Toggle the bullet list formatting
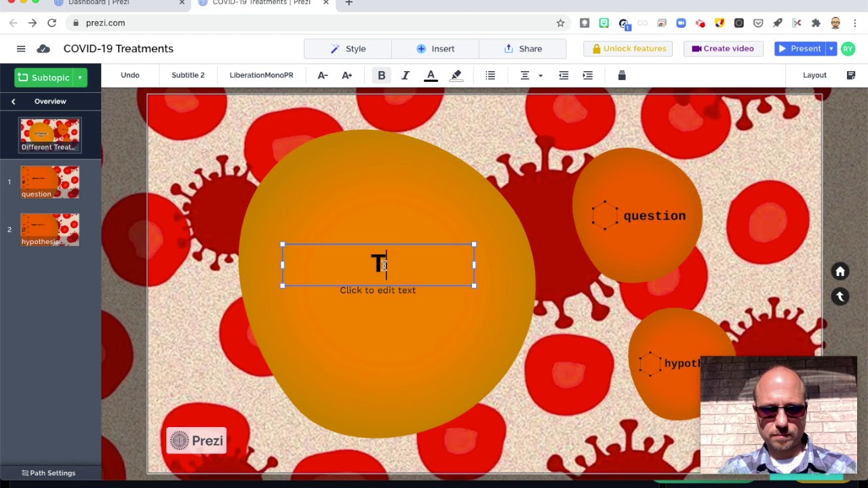The width and height of the screenshot is (868, 488). click(x=490, y=75)
